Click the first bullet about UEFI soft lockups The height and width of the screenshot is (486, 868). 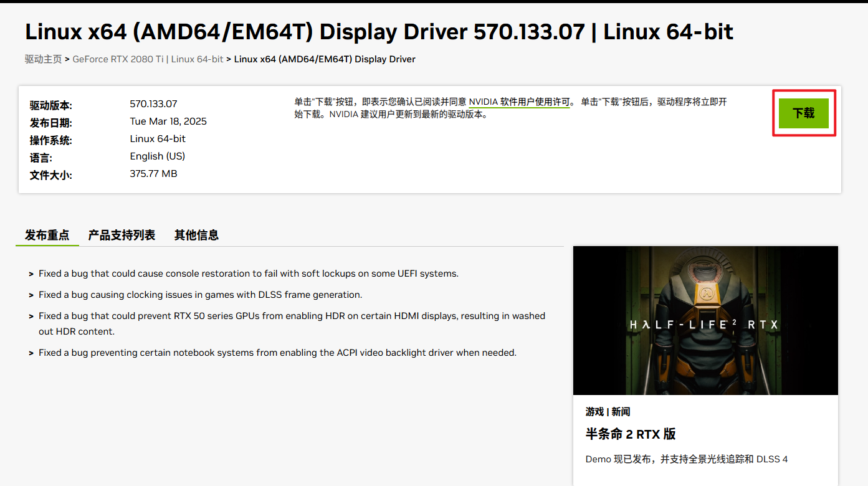(249, 273)
